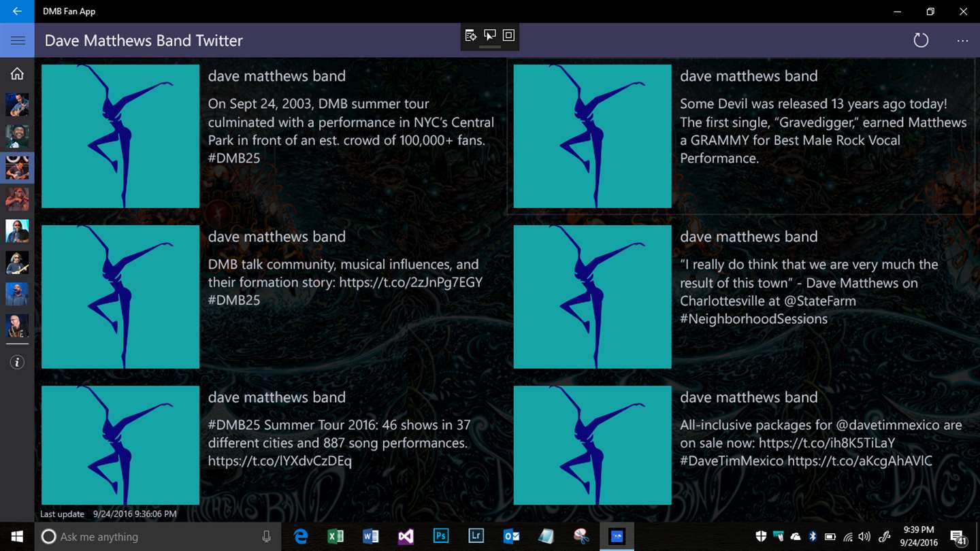Click the back arrow in title bar

coord(17,12)
